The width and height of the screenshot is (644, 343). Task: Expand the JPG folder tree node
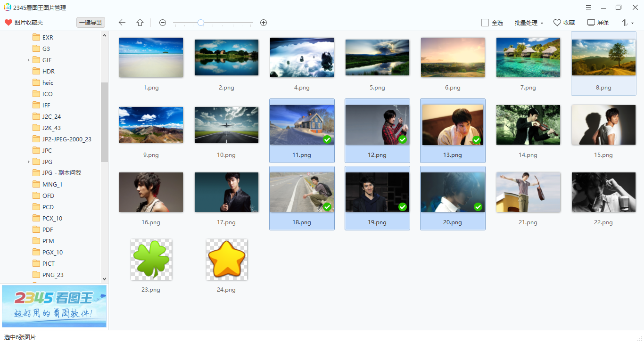pos(28,162)
